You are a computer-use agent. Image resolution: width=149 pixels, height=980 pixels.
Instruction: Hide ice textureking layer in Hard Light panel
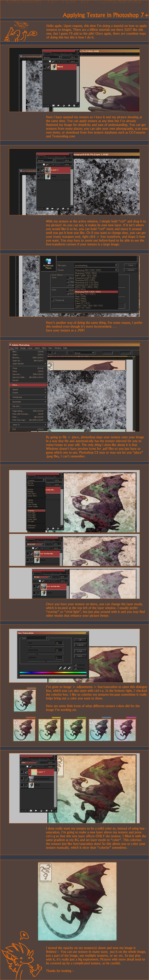[28, 554]
